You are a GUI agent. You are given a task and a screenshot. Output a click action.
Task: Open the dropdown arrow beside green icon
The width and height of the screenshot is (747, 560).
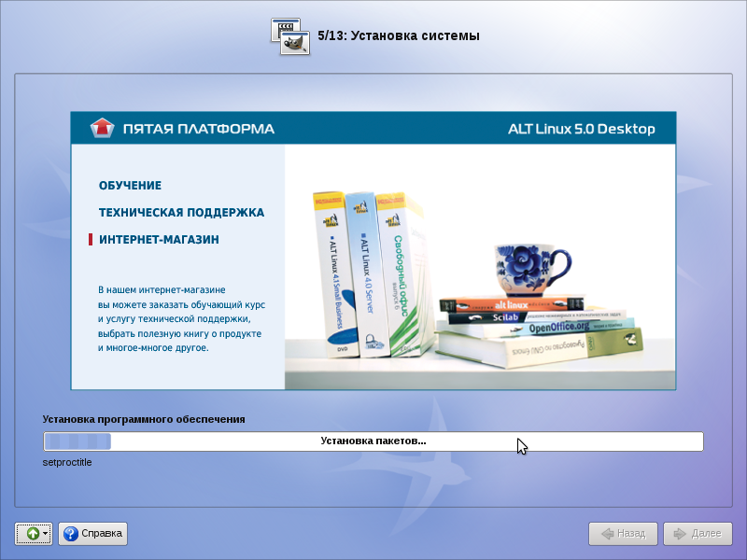46,534
